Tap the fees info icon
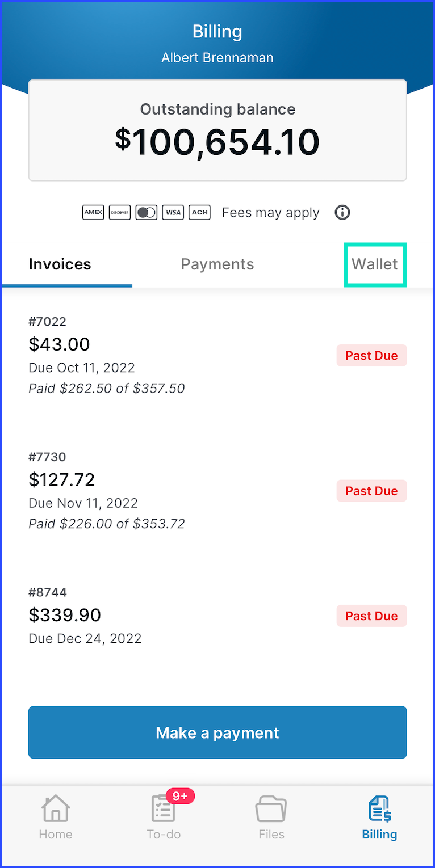Screen dimensions: 435x868 coord(342,213)
